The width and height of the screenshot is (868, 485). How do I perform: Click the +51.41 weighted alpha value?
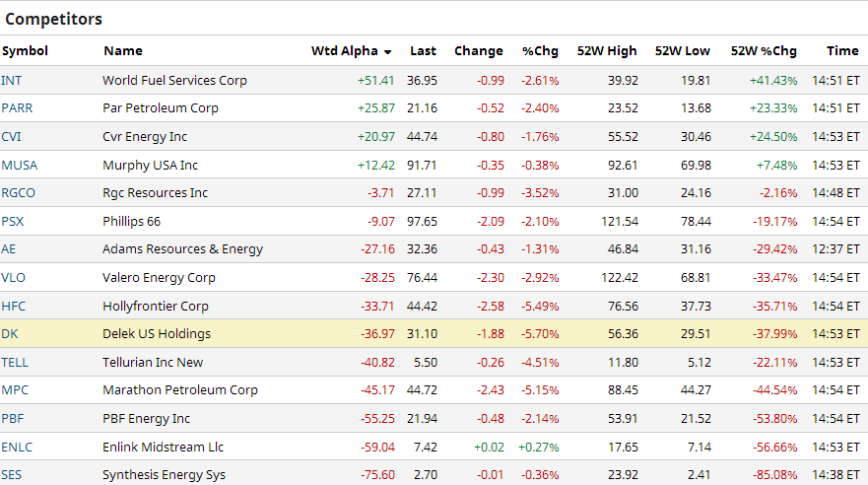click(376, 80)
